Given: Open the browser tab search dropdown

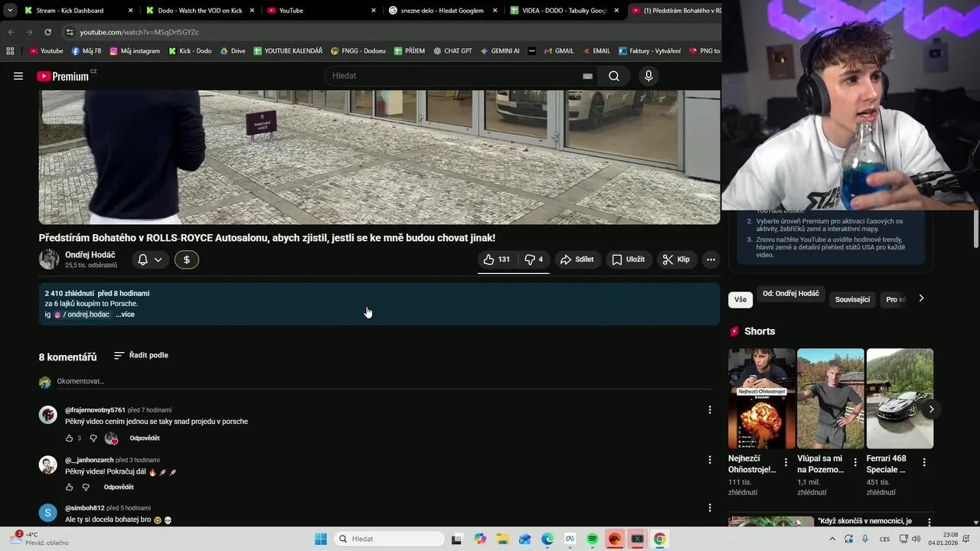Looking at the screenshot, I should pyautogui.click(x=10, y=11).
